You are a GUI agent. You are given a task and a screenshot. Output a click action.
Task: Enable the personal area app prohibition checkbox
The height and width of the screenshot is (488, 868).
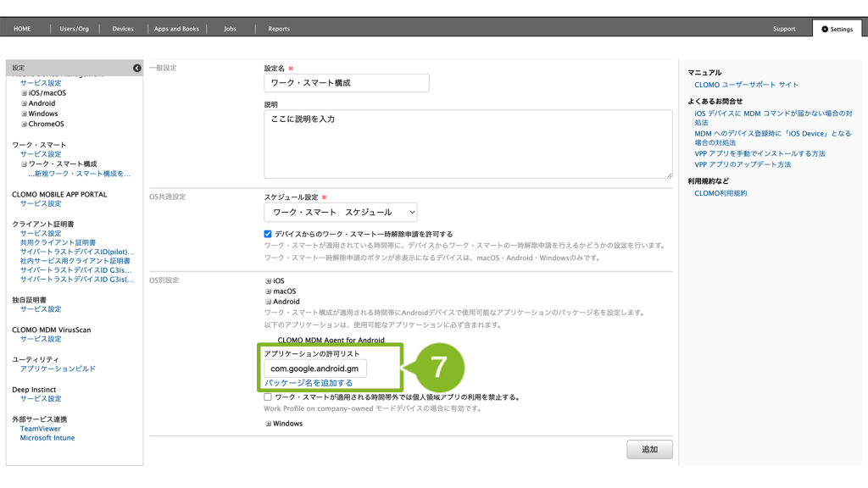(269, 396)
